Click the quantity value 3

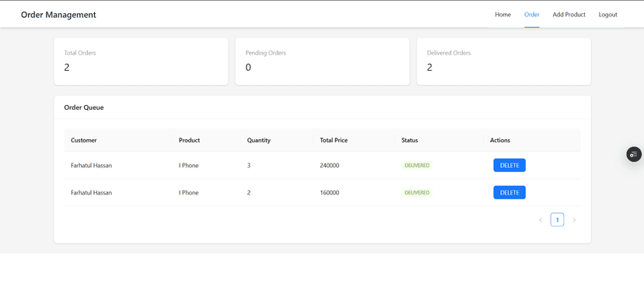[249, 166]
